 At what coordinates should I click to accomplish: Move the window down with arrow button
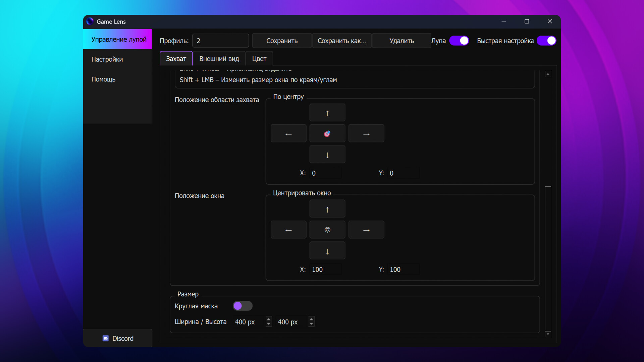coord(327,250)
